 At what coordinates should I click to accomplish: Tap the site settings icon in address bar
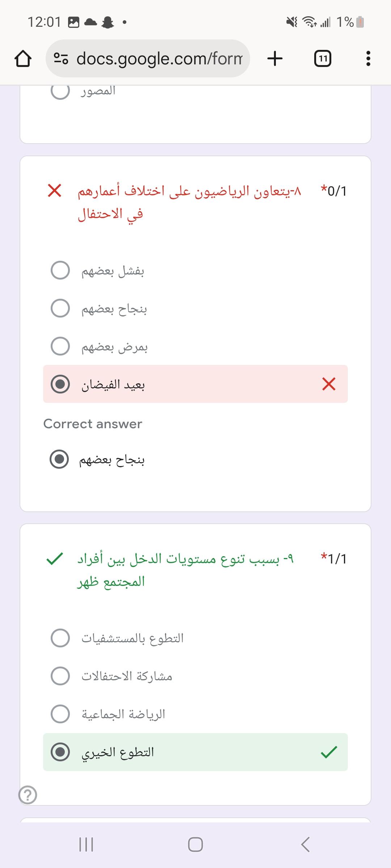point(61,59)
